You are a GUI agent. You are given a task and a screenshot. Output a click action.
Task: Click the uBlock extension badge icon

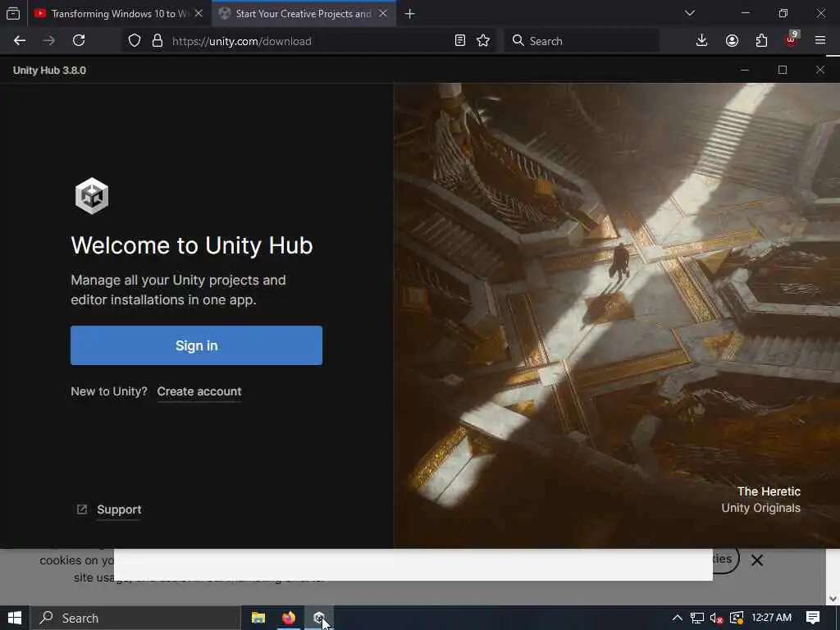coord(792,40)
